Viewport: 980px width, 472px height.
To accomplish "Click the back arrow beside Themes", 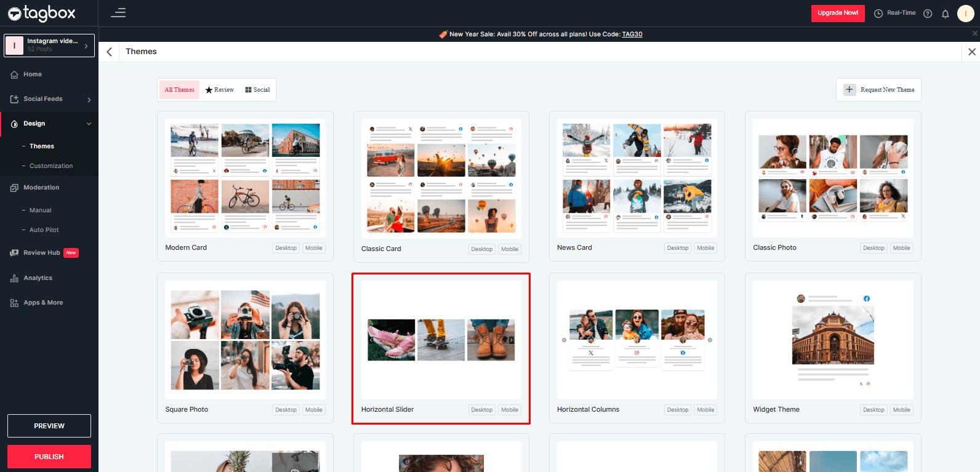I will pos(110,52).
